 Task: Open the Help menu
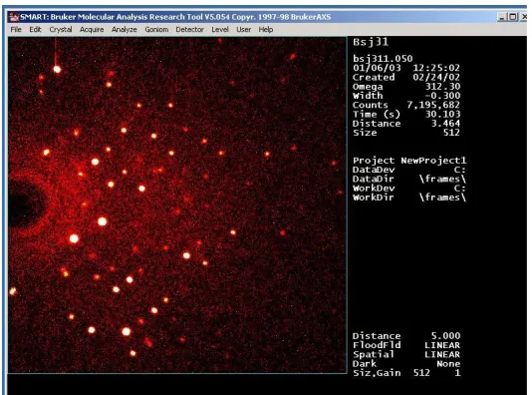point(266,30)
